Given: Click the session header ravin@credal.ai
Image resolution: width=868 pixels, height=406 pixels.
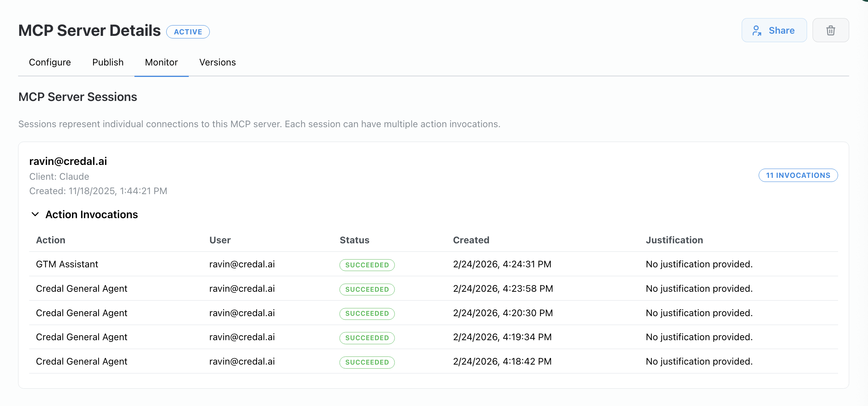Looking at the screenshot, I should (x=68, y=161).
